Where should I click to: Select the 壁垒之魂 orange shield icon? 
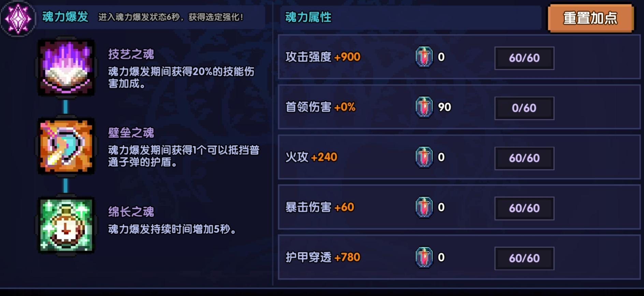click(66, 146)
